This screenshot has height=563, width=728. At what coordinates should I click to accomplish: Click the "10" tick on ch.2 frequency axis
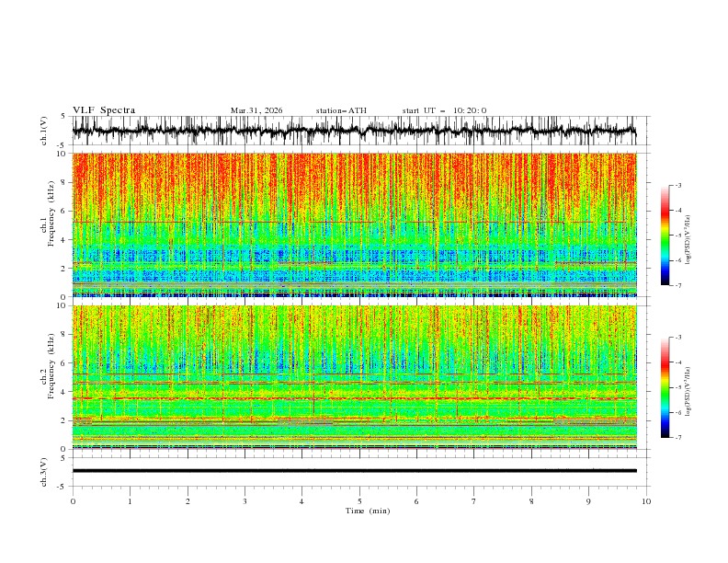pyautogui.click(x=62, y=305)
